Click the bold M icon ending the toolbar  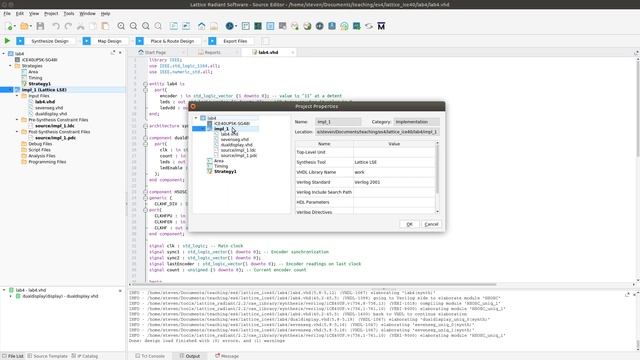tap(381, 26)
